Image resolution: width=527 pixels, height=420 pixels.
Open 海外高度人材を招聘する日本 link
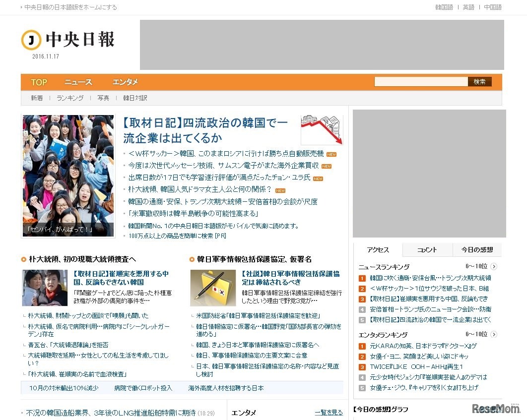(x=226, y=388)
